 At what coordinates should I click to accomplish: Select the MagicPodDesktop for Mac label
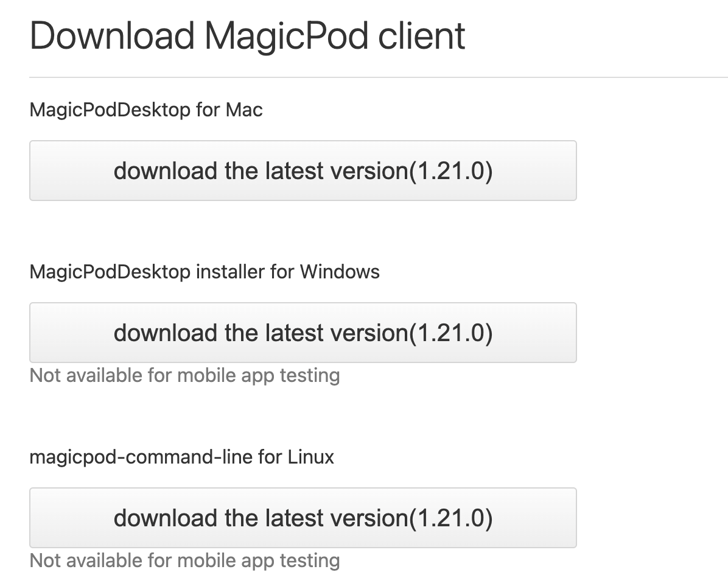146,110
